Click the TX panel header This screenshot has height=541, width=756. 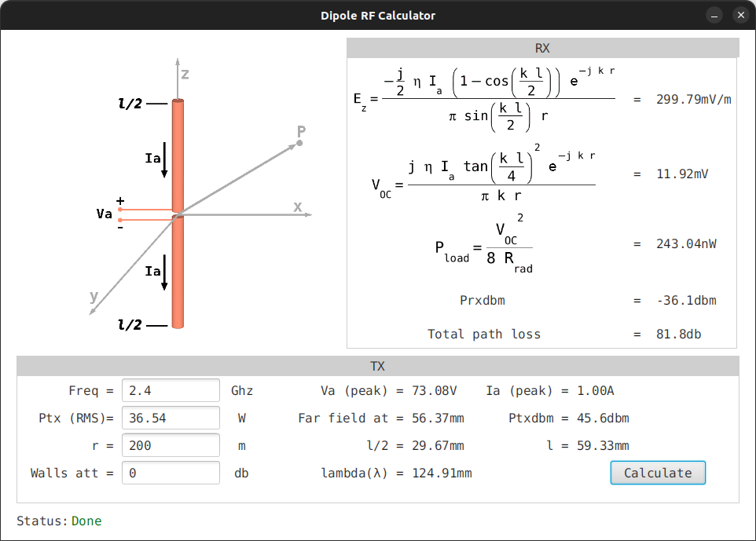(377, 366)
